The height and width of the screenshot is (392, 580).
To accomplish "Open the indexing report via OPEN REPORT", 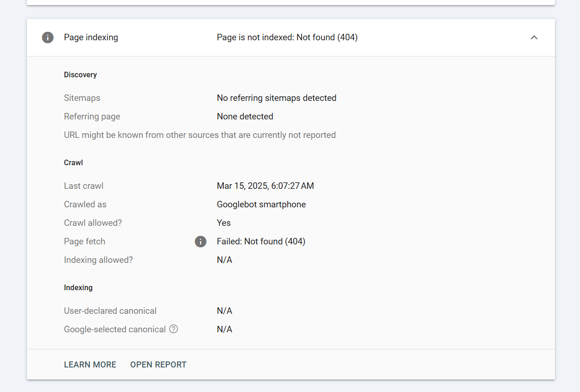I will [158, 365].
